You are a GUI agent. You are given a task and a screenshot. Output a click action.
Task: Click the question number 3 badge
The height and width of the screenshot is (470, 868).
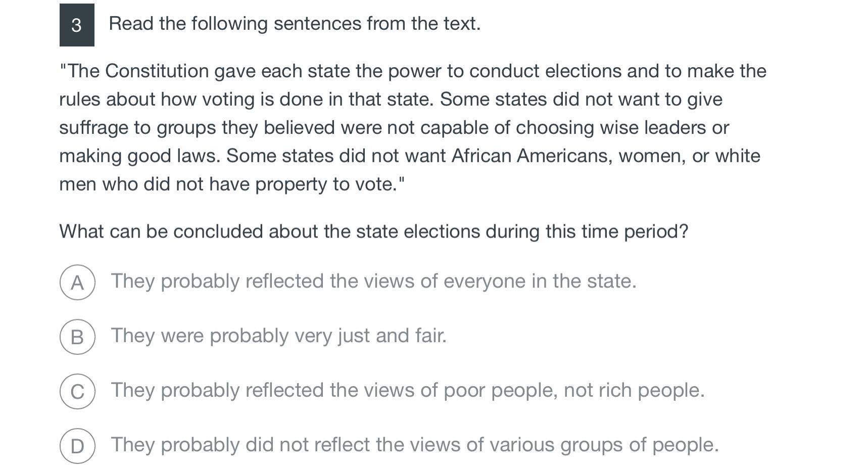77,25
